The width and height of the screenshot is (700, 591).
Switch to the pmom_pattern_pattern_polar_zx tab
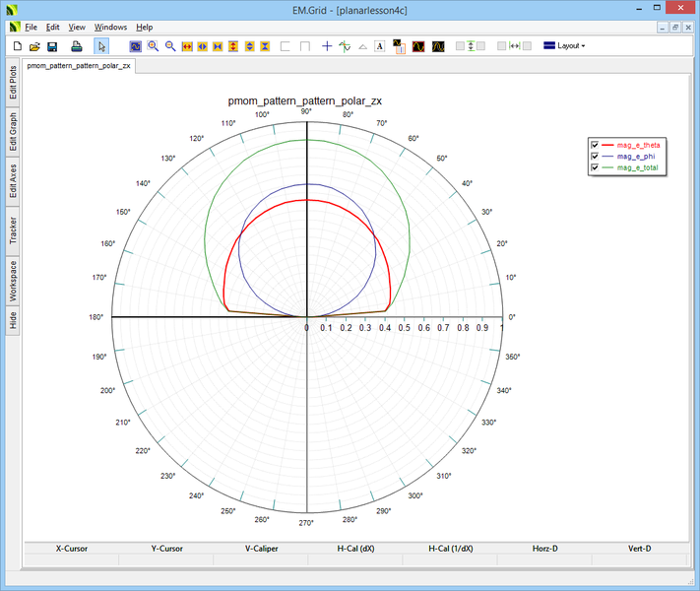coord(79,66)
